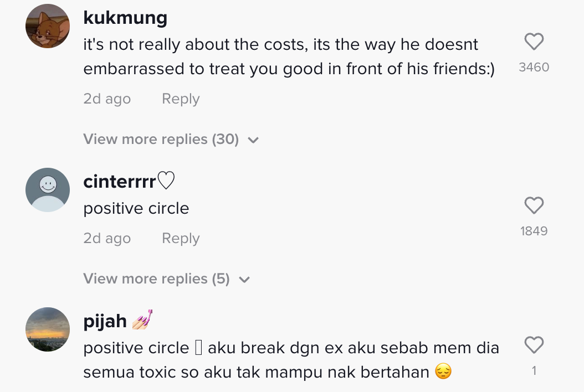Open pijah's sunset profile picture
Screen dimensions: 584x392
point(48,329)
